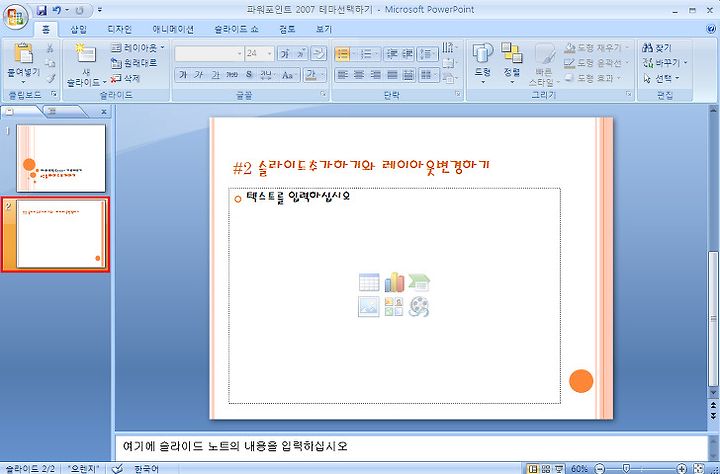The height and width of the screenshot is (474, 720).
Task: Copy the selection with the copy icon
Action: pyautogui.click(x=50, y=63)
